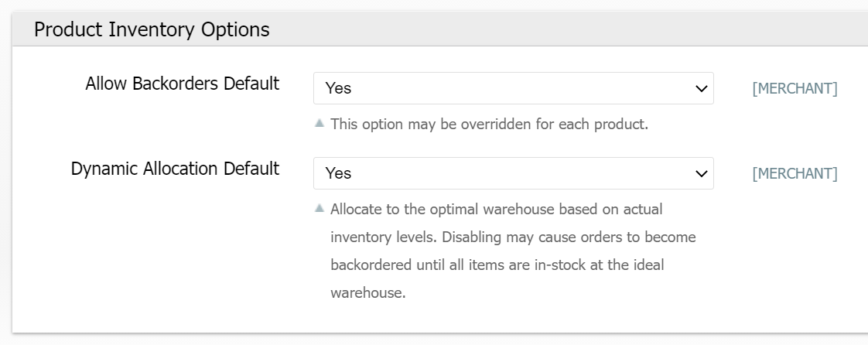Click the "Yes" value in Allow Backorders field
Image resolution: width=868 pixels, height=345 pixels.
pos(339,89)
